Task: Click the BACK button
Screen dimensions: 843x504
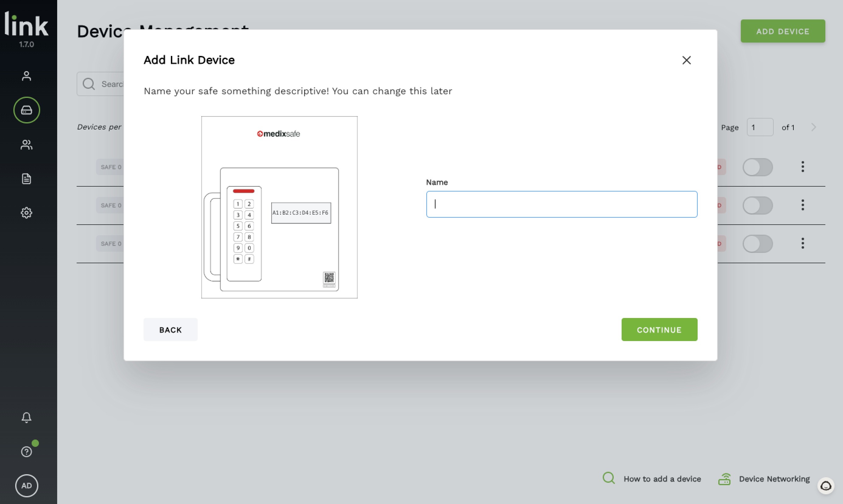Action: point(170,329)
